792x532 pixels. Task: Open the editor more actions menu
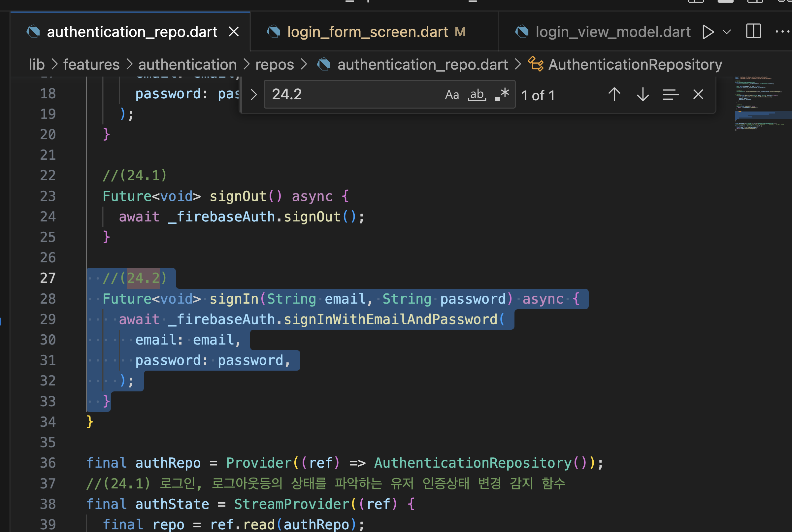point(782,32)
